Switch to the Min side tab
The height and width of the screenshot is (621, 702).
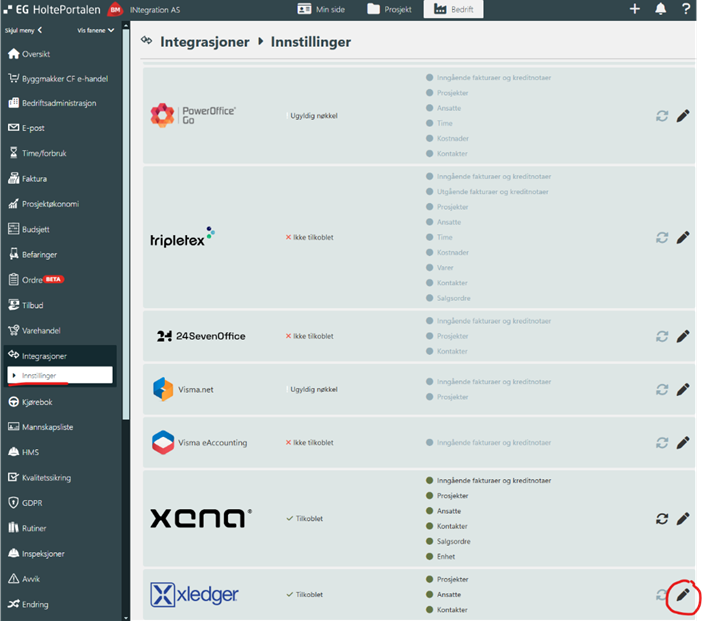coord(321,9)
